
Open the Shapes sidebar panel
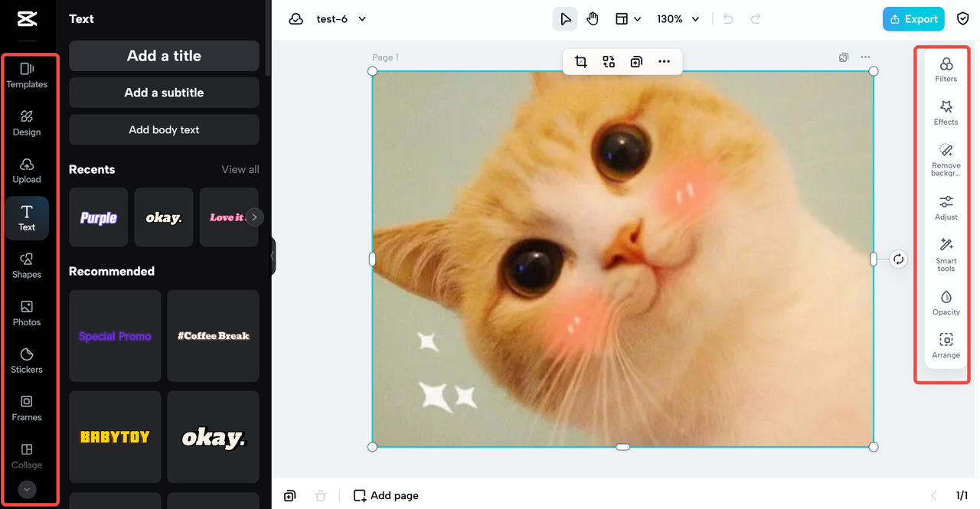tap(27, 266)
